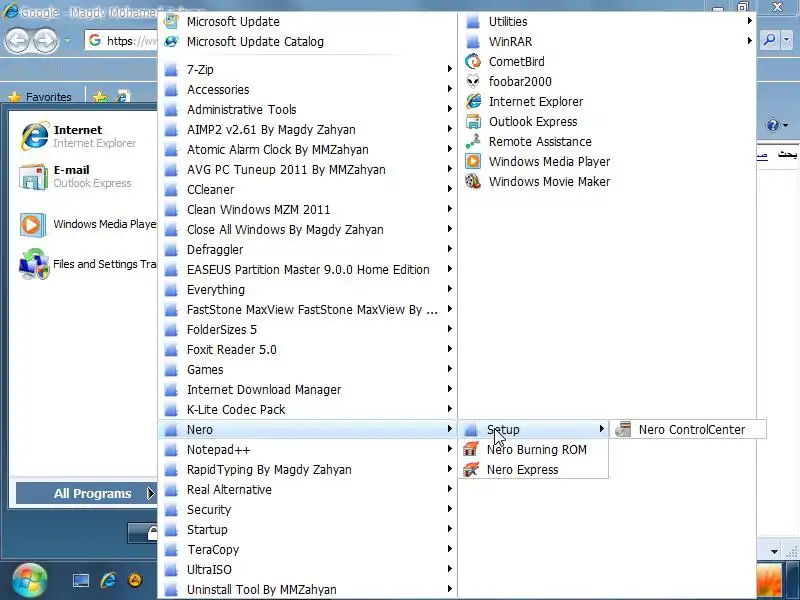Launch Windows Movie Maker

pyautogui.click(x=607, y=182)
